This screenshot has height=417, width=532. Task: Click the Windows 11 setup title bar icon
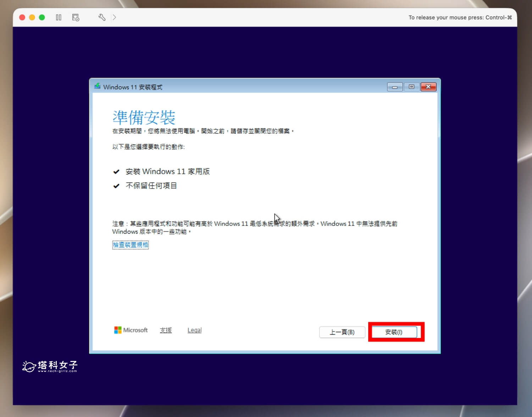(97, 86)
